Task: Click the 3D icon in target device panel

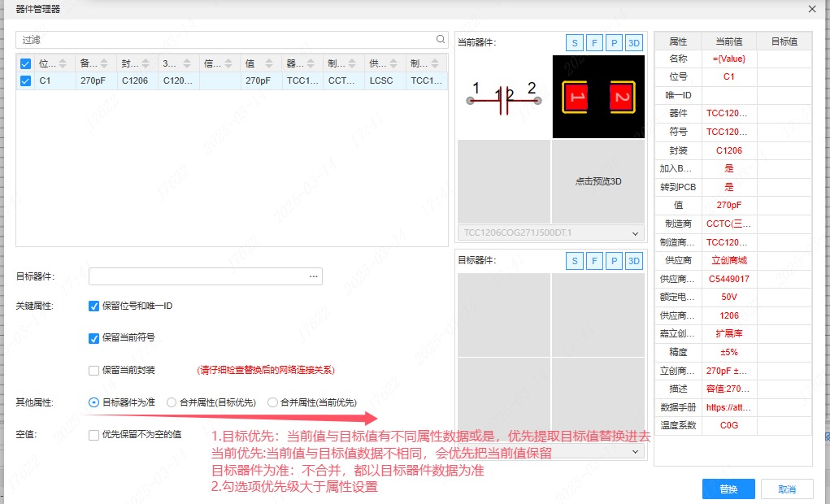Action: (x=635, y=261)
